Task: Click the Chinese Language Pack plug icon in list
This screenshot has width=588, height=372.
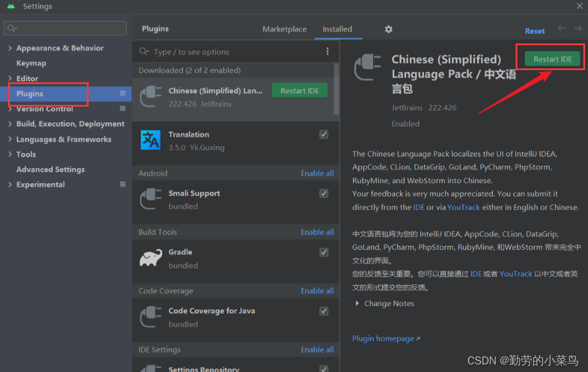Action: pyautogui.click(x=151, y=96)
